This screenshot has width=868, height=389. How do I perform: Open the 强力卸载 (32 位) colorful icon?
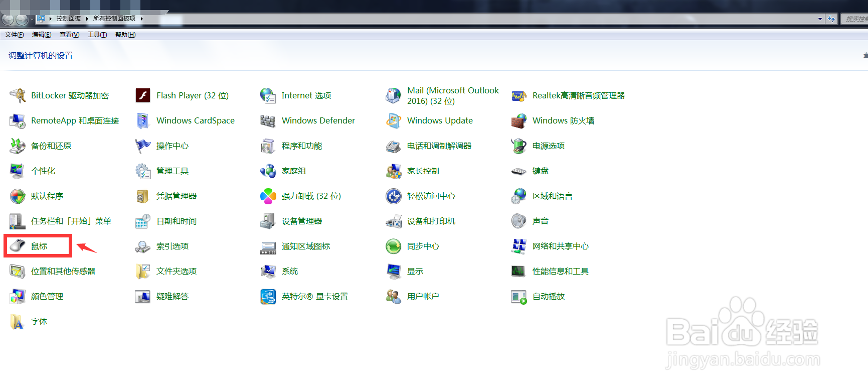point(268,196)
